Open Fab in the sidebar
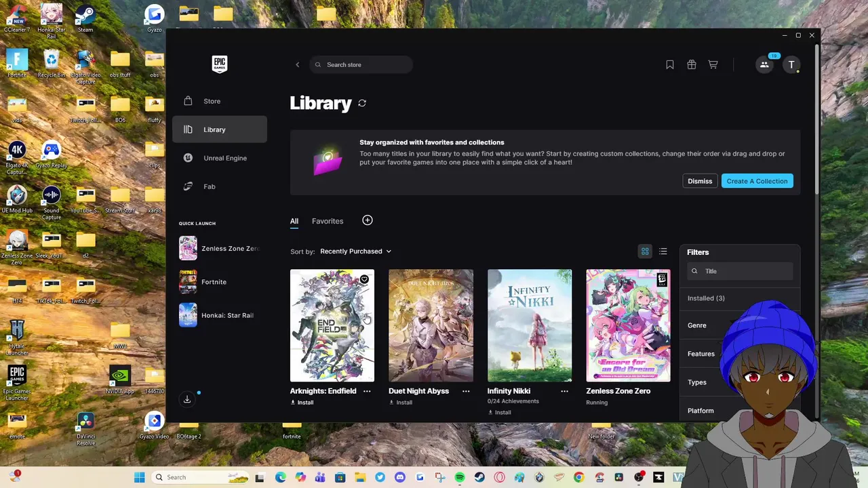This screenshot has width=868, height=488. [220, 186]
